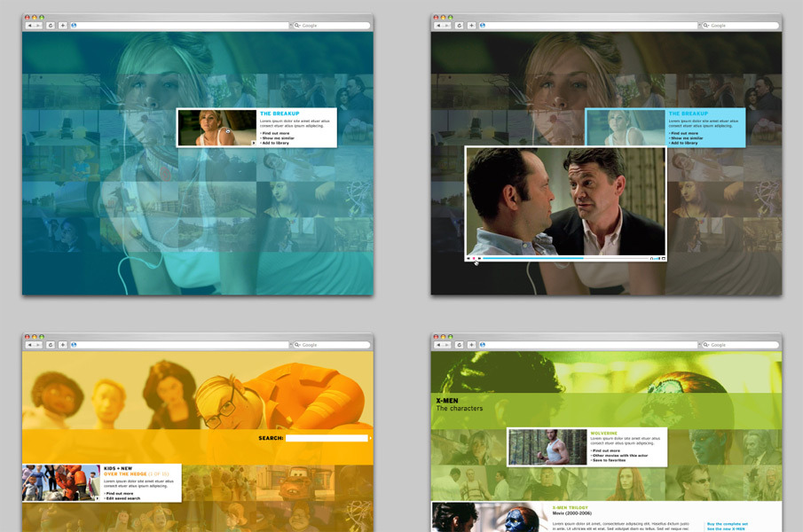Screen dimensions: 803x532
Task: Click the red-haired woman tile in X-Men grid
Action: pyautogui.click(x=626, y=483)
